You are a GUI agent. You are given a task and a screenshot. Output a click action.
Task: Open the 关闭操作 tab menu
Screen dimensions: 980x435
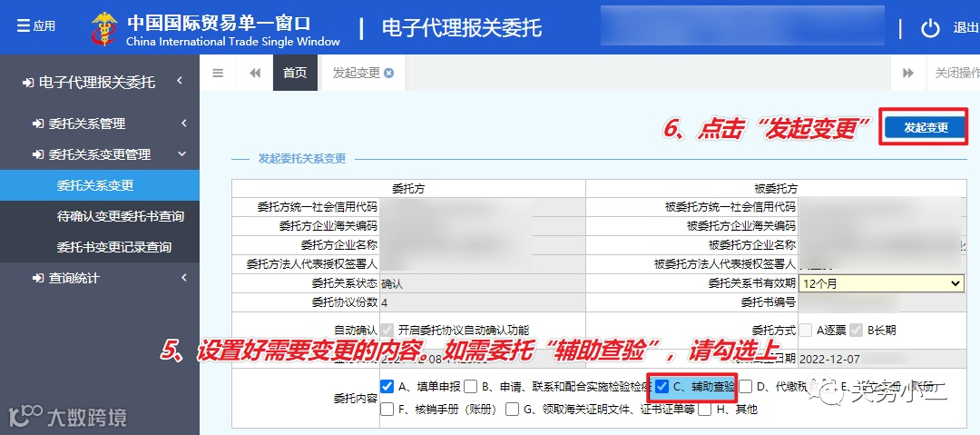point(956,74)
